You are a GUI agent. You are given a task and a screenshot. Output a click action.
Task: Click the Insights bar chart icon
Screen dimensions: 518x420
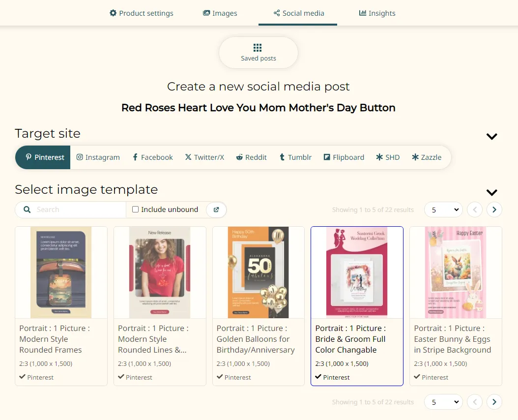362,13
